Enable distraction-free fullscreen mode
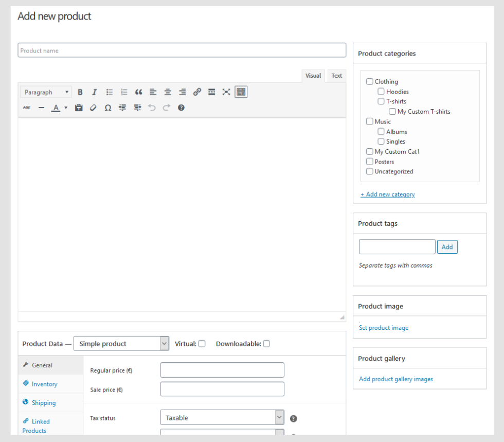 tap(226, 92)
